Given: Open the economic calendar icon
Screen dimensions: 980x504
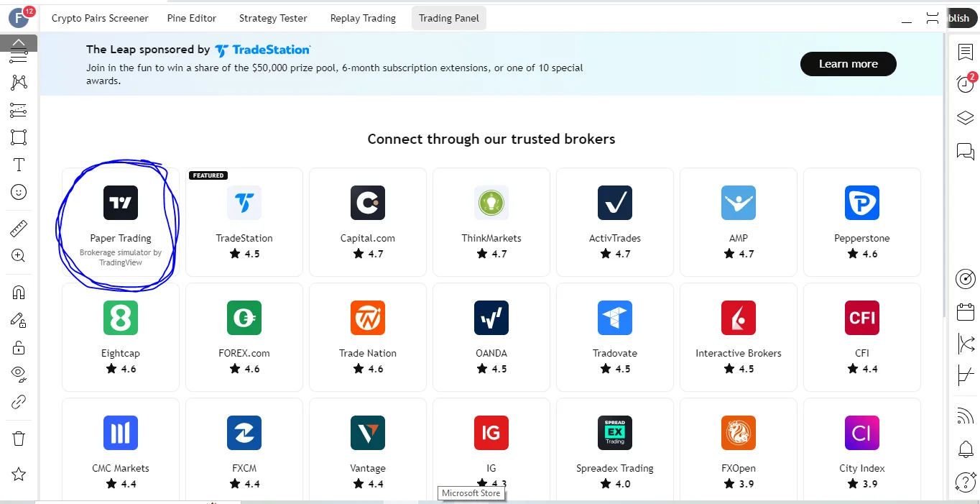Looking at the screenshot, I should pyautogui.click(x=965, y=312).
